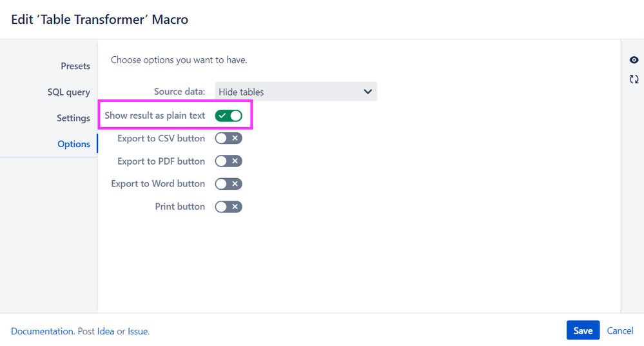Click the Export to CSV button label
Screen dimensions: 644x346
161,138
